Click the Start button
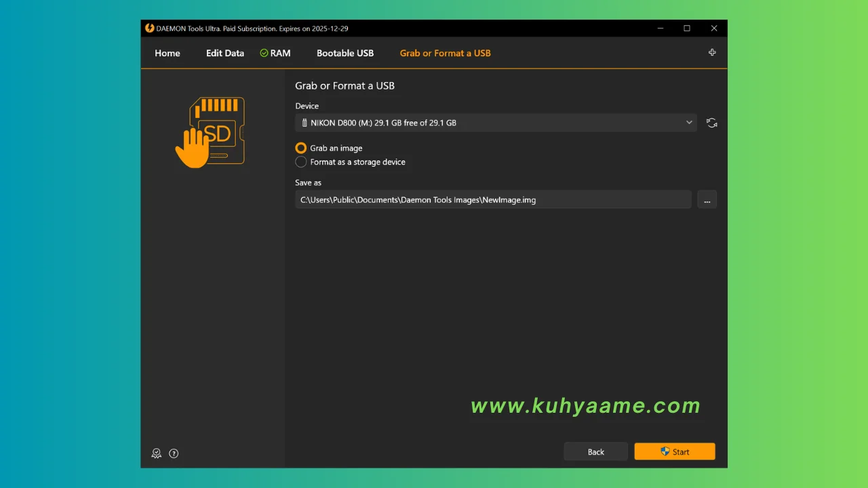Viewport: 868px width, 488px height. click(675, 452)
